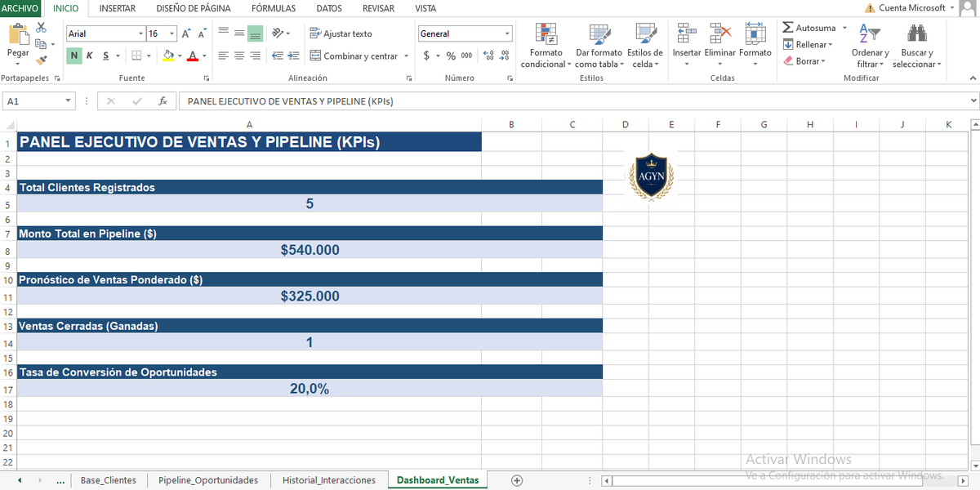
Task: Toggle italic (K) formatting
Action: click(90, 56)
